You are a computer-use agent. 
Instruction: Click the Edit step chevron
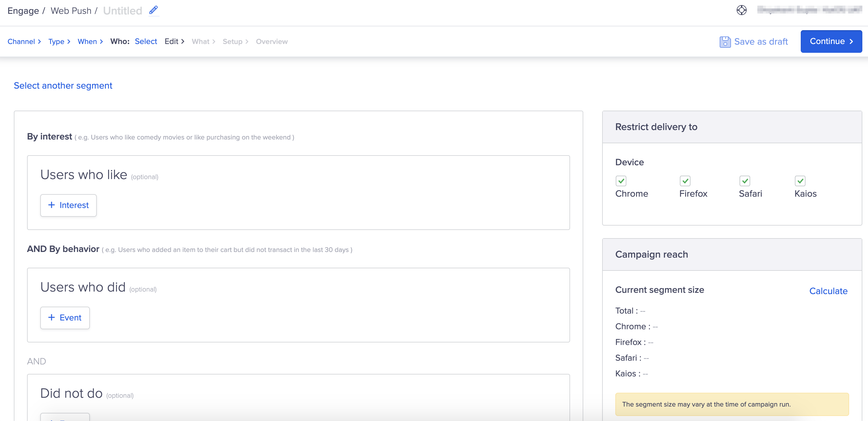click(183, 41)
